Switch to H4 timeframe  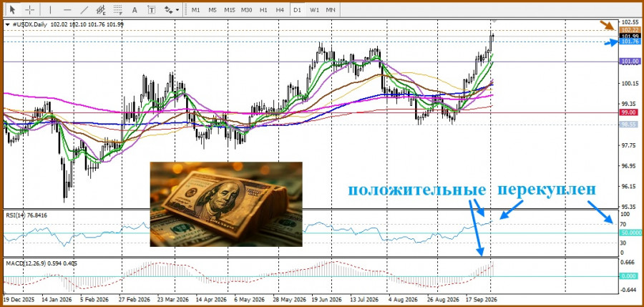coord(280,9)
